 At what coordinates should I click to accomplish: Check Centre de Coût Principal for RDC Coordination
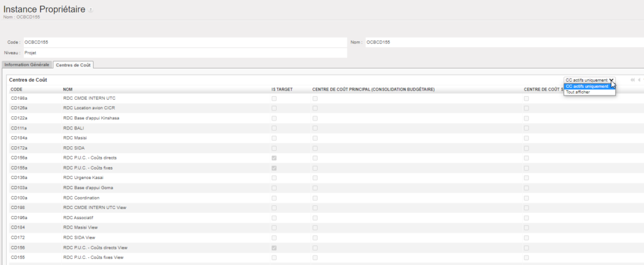pyautogui.click(x=315, y=198)
